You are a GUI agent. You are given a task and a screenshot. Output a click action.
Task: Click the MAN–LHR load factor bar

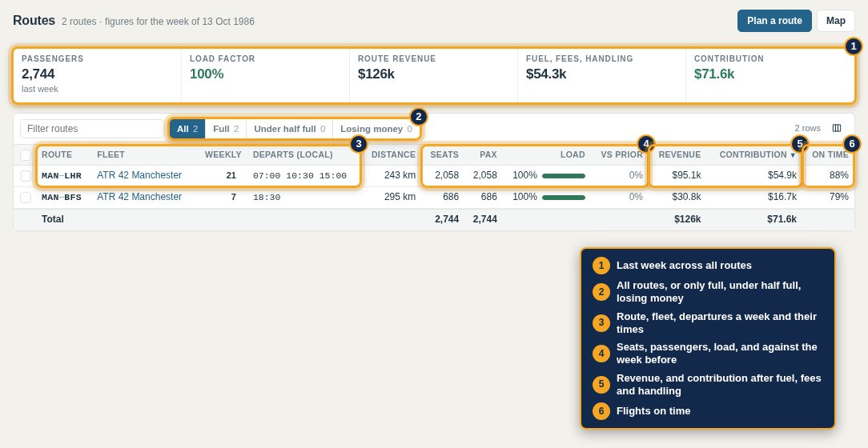point(564,176)
